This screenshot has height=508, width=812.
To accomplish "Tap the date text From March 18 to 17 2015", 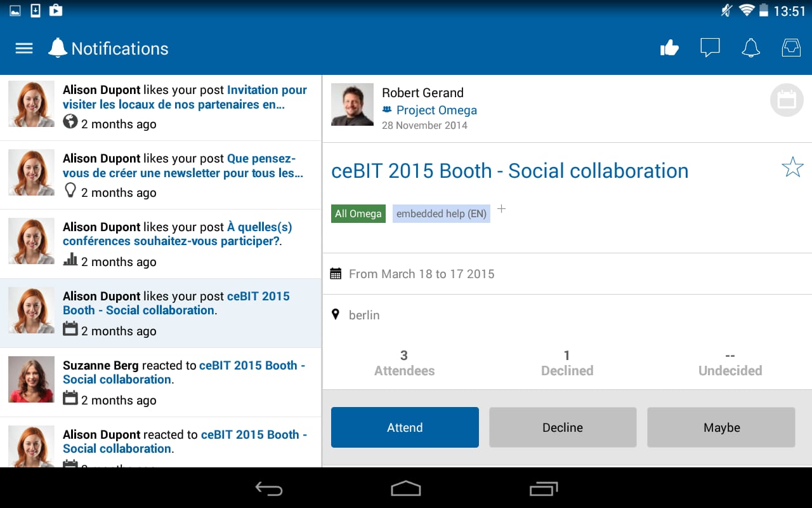I will click(421, 274).
